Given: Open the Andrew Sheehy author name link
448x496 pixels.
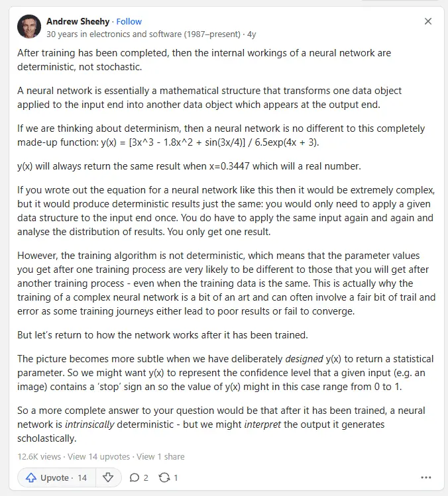Looking at the screenshot, I should pyautogui.click(x=77, y=21).
